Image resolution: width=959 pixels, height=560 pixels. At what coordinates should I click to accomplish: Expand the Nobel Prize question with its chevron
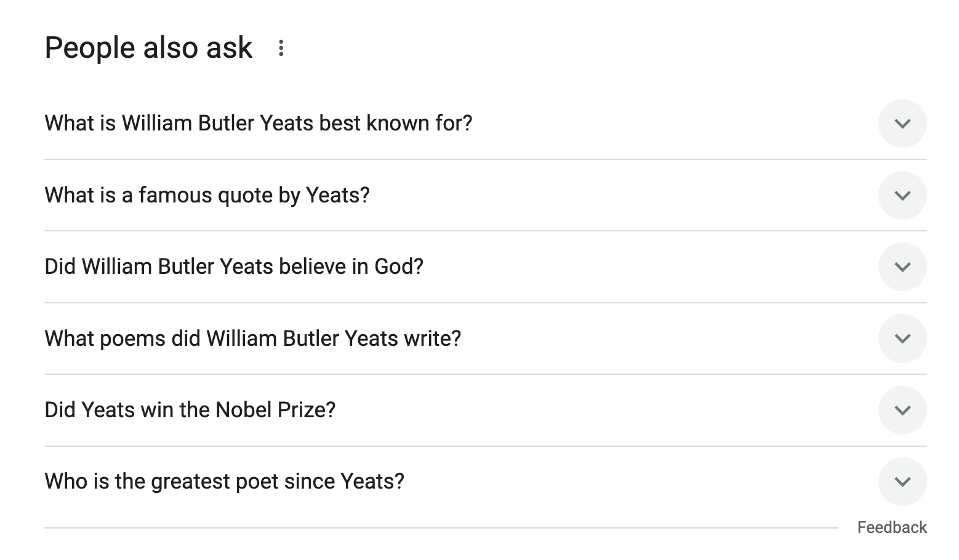tap(902, 410)
